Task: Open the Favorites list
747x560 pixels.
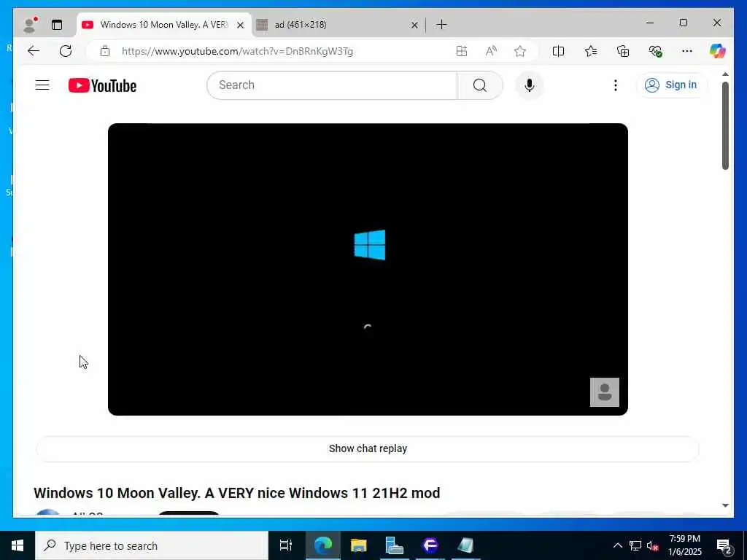Action: click(591, 51)
